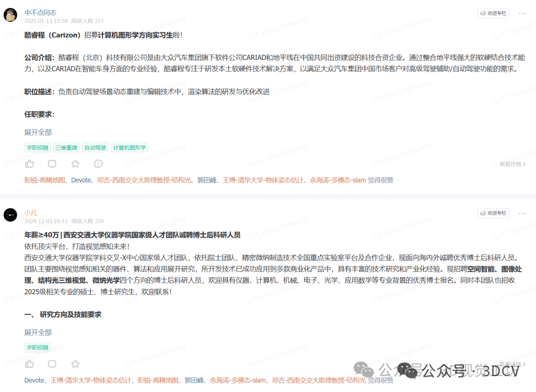Favorite the Carizon internship post with star

75,164
